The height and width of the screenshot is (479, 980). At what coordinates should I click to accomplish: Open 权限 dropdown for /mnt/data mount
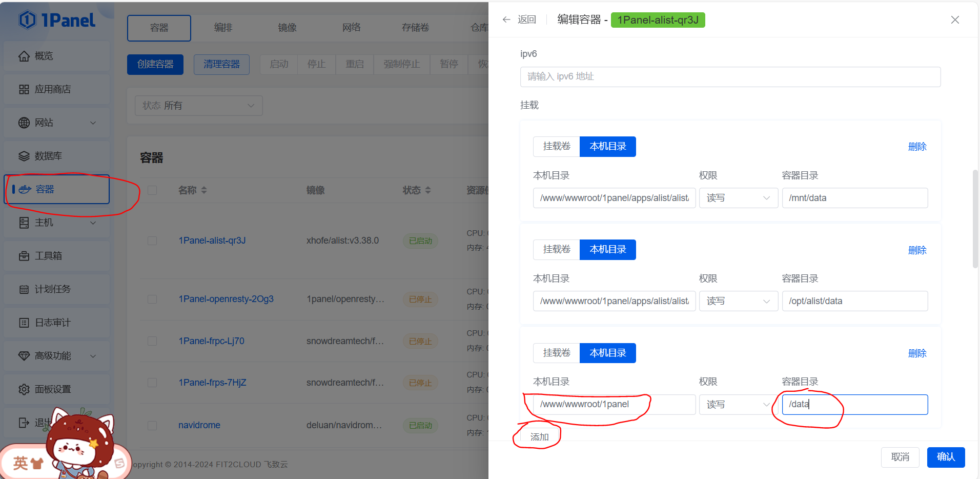[x=739, y=198]
